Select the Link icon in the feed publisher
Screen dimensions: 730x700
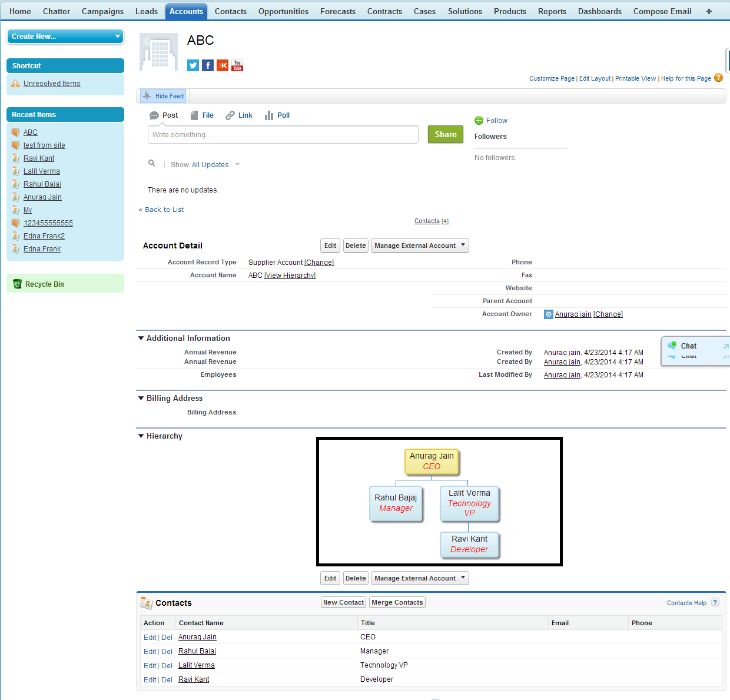click(230, 115)
